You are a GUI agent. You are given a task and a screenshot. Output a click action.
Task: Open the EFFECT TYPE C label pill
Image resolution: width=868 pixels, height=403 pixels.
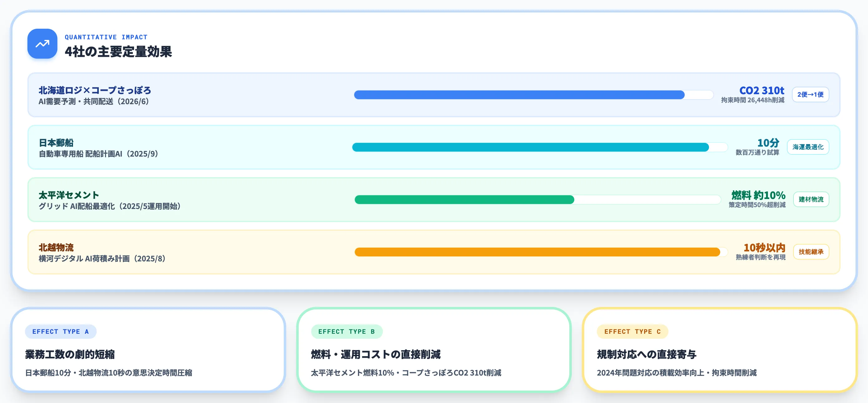[633, 332]
